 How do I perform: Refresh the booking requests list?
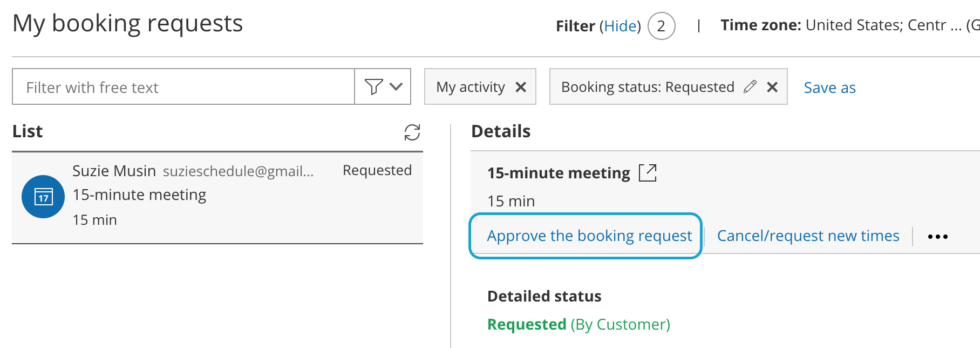pos(412,132)
